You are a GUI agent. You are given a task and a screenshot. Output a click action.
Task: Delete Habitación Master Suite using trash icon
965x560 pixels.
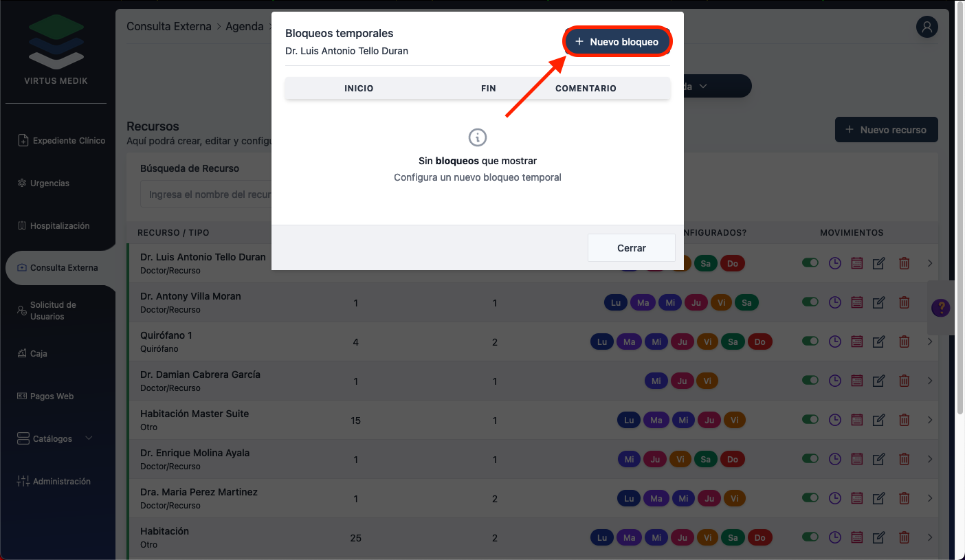905,420
